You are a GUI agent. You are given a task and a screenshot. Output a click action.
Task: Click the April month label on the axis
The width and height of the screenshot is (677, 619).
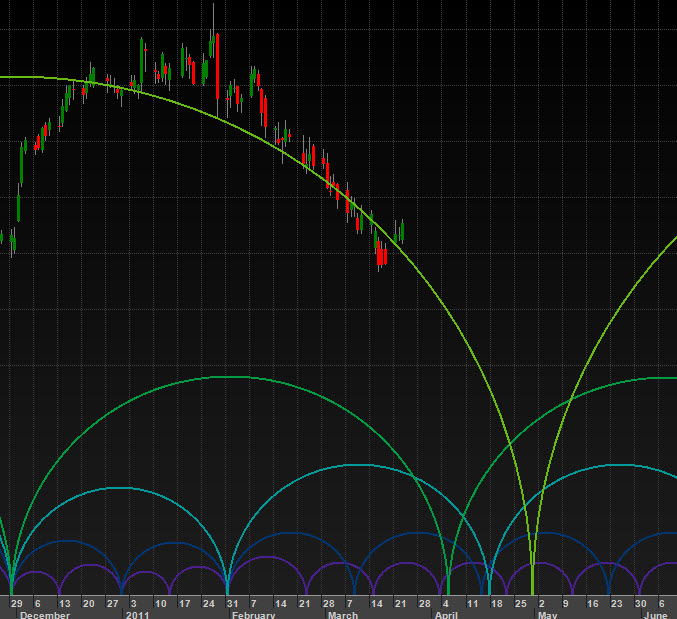coord(446,615)
